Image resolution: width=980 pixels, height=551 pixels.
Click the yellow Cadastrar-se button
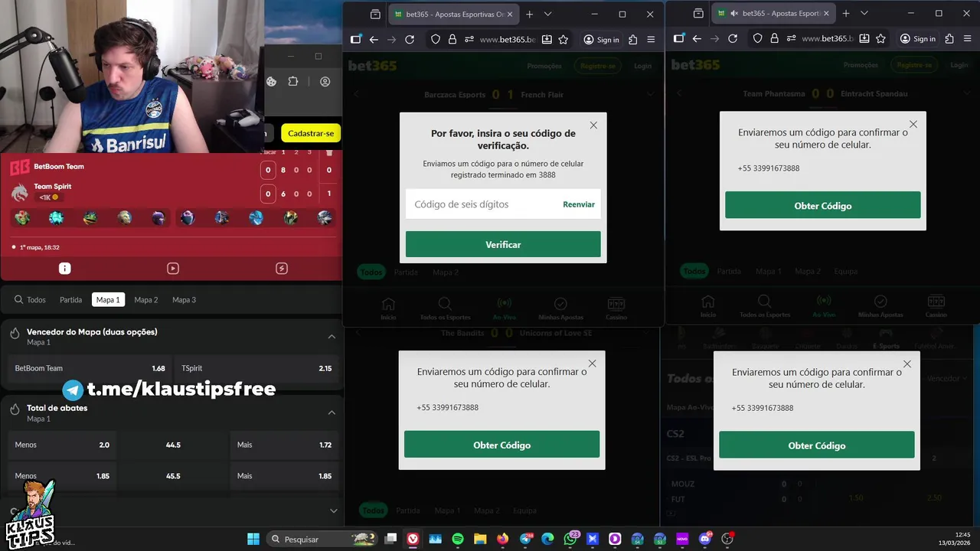click(x=311, y=133)
